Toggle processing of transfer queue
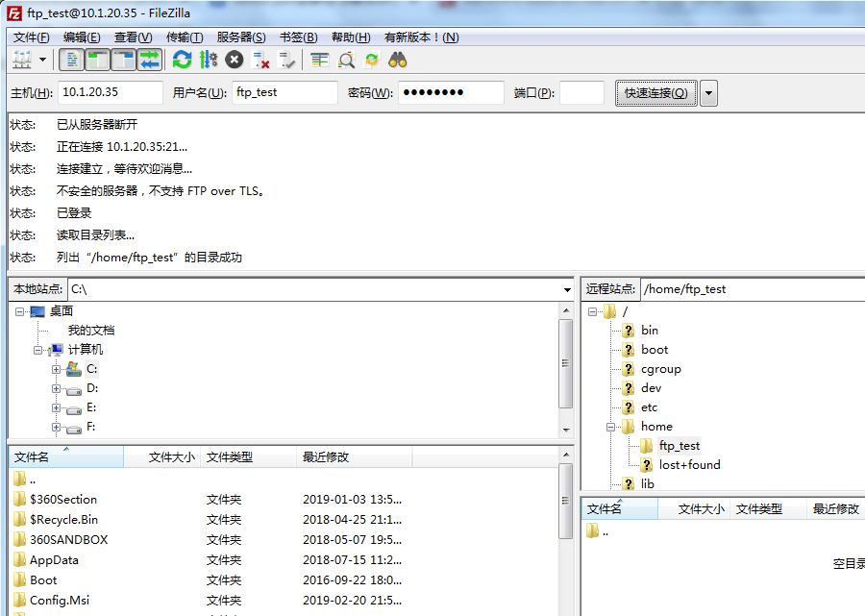The width and height of the screenshot is (865, 616). pyautogui.click(x=208, y=60)
